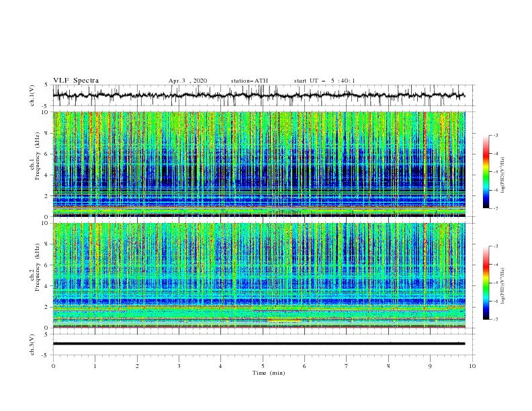Click the "-5" tick on ch.1(V) axis

tap(45, 106)
